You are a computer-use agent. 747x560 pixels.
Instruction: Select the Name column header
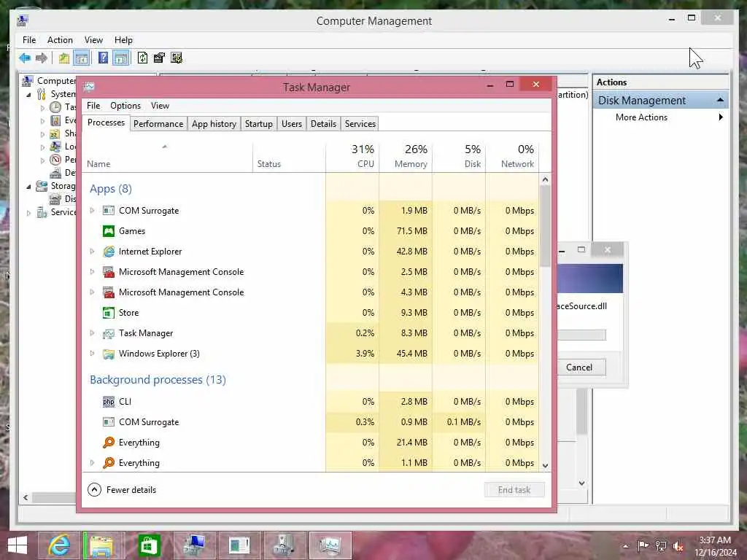click(x=167, y=156)
